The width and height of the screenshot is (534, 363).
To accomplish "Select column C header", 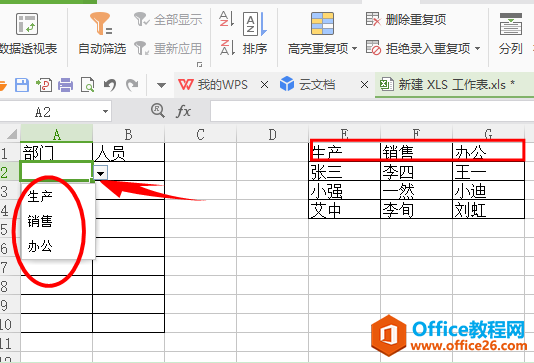I will 200,134.
